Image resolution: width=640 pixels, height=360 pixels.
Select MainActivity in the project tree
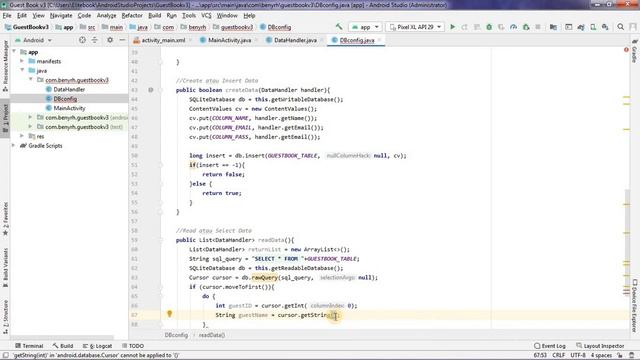69,108
